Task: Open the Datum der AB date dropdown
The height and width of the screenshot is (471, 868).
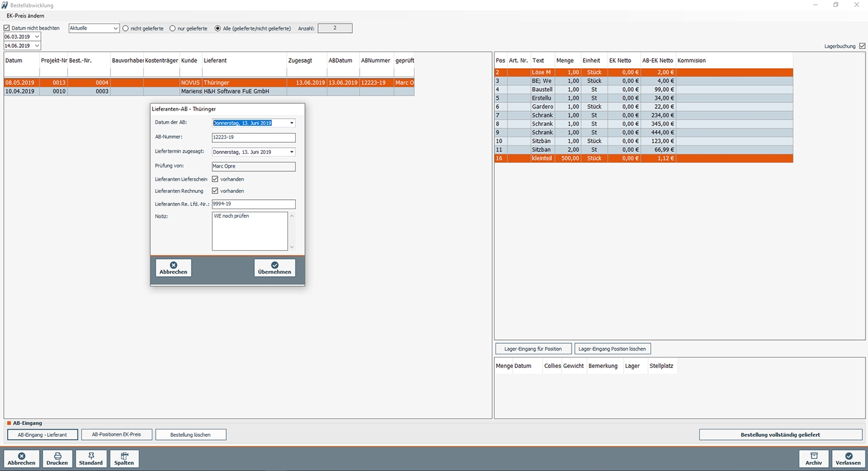Action: tap(291, 122)
